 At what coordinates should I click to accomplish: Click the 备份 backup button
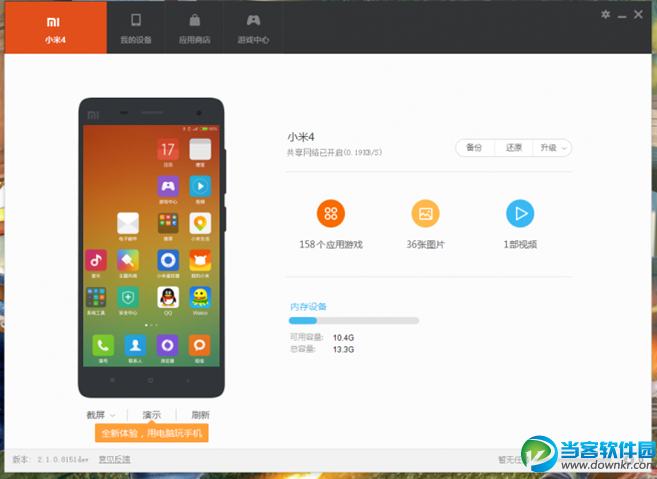coord(474,148)
